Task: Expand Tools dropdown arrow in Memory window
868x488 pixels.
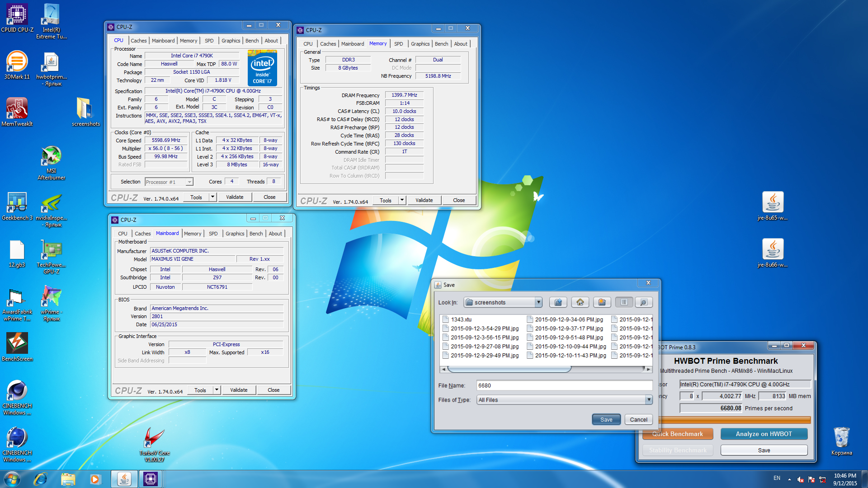Action: [402, 200]
